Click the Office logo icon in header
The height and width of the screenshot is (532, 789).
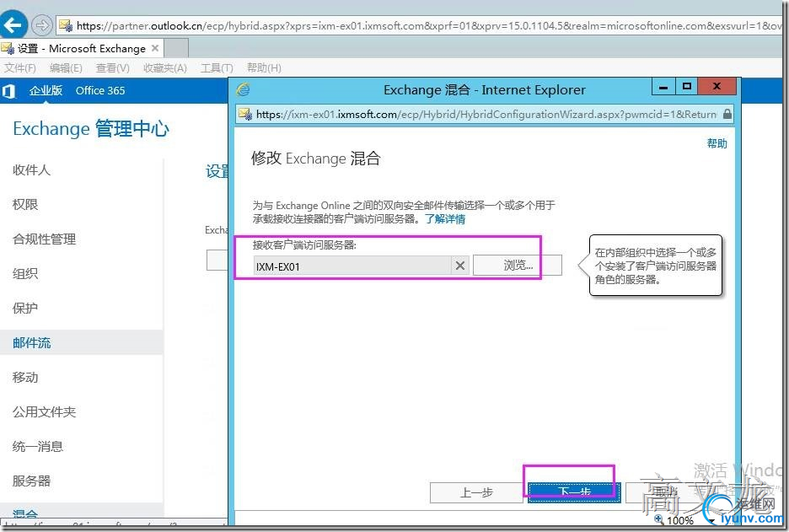coord(8,91)
